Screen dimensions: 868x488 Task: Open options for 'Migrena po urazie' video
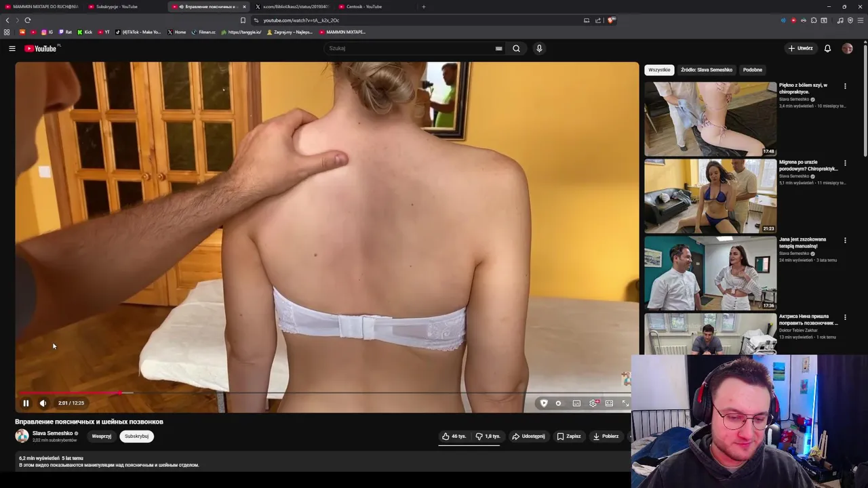(845, 163)
